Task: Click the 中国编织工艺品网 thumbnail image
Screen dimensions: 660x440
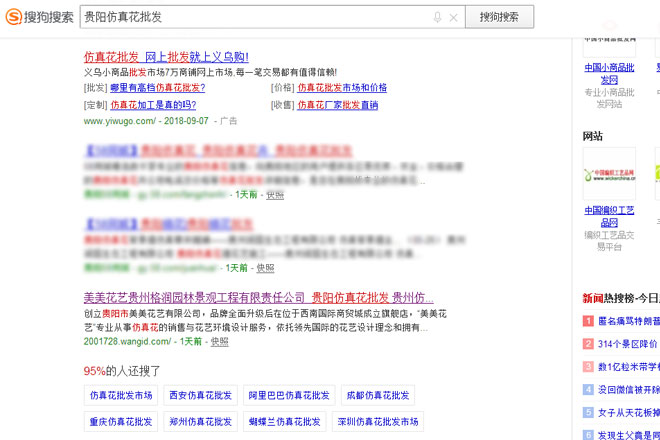Action: pos(609,173)
